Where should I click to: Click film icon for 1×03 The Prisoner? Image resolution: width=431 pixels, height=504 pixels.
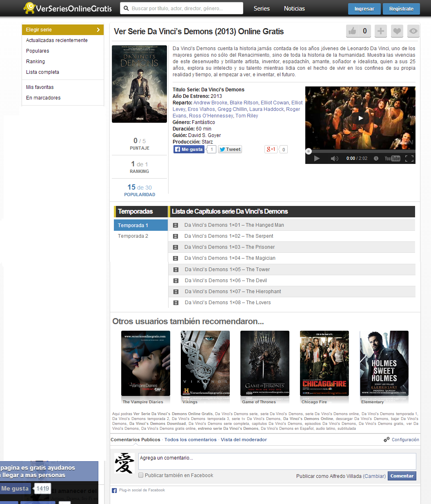coord(176,247)
